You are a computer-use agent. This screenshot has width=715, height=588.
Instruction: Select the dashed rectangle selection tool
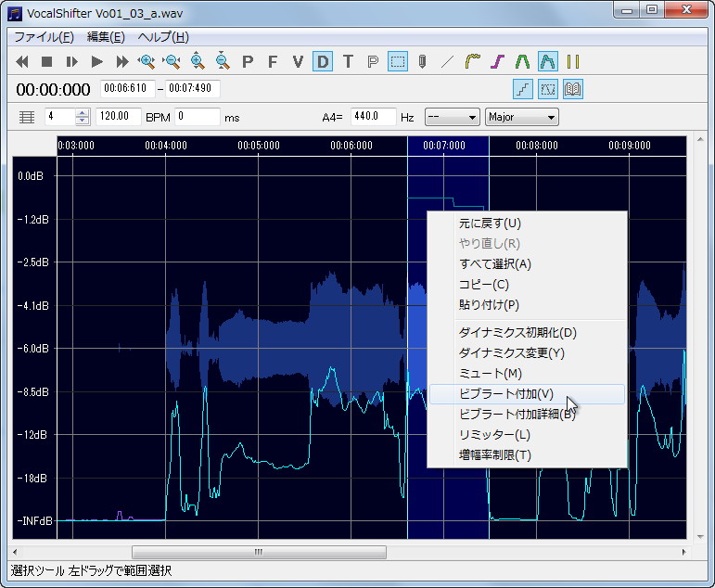[x=398, y=61]
